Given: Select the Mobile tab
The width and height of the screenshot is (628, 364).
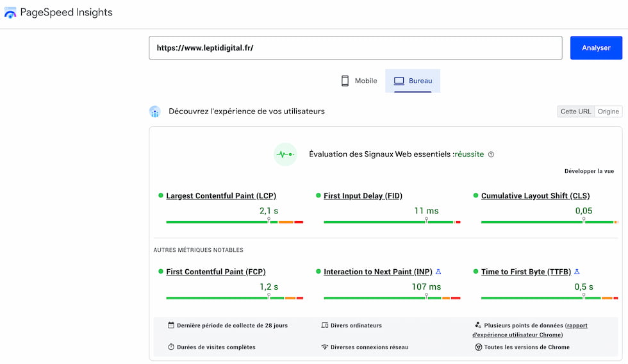Looking at the screenshot, I should [359, 81].
